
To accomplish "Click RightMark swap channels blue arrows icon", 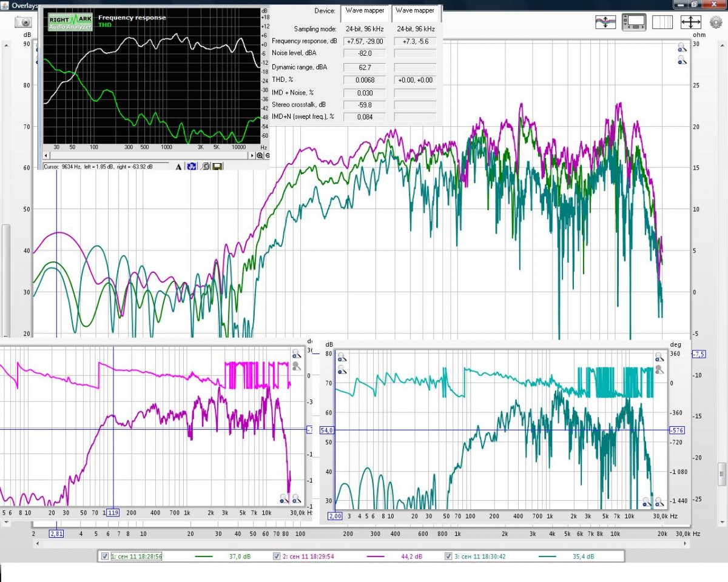I will pyautogui.click(x=191, y=167).
